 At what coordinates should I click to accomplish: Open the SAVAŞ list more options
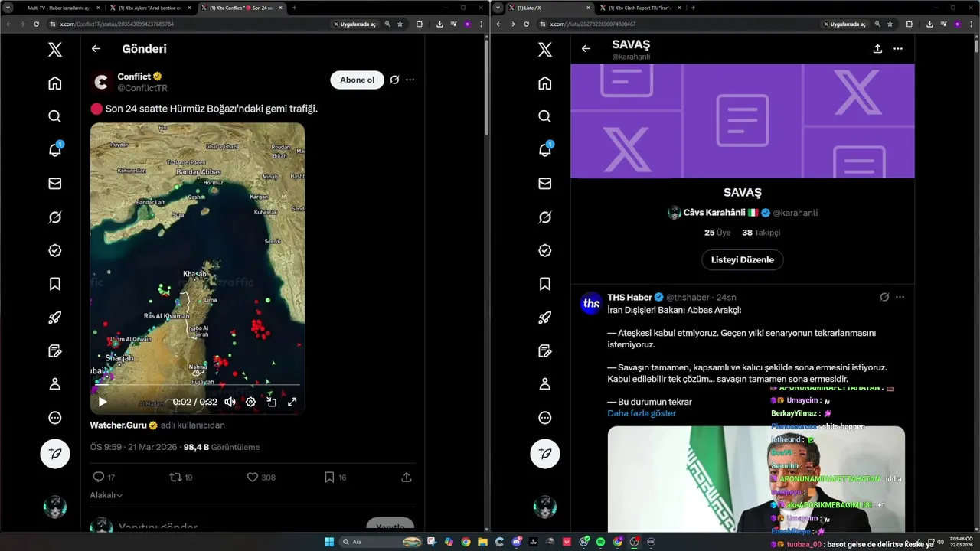pos(898,48)
